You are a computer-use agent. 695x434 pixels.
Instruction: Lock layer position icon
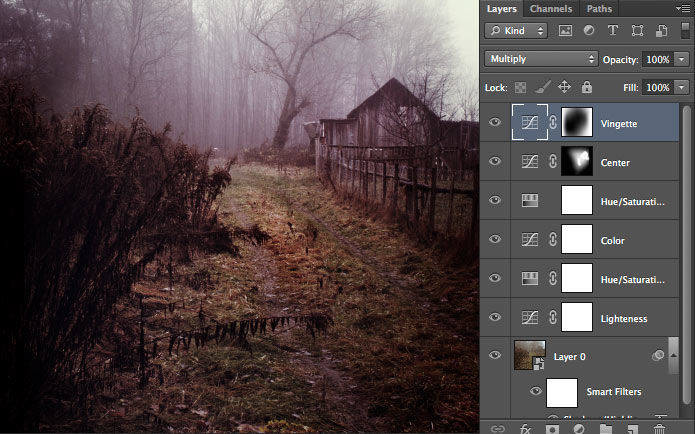coord(564,87)
